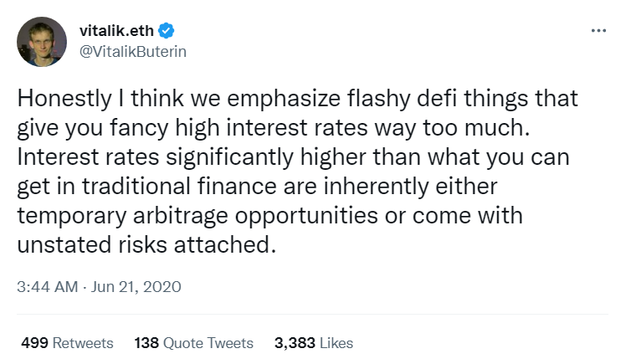Viewport: 626px width, 364px height.
Task: Open Vitalik's round profile picture
Action: click(42, 42)
